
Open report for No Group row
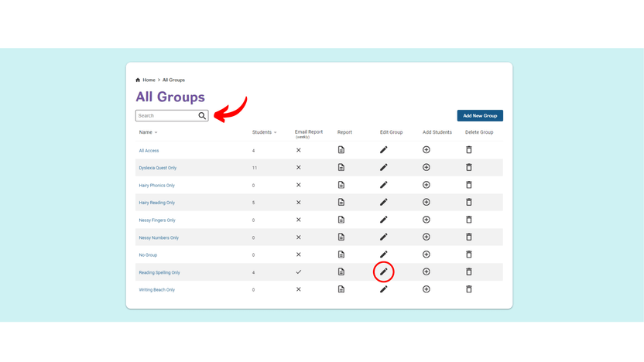tap(341, 254)
